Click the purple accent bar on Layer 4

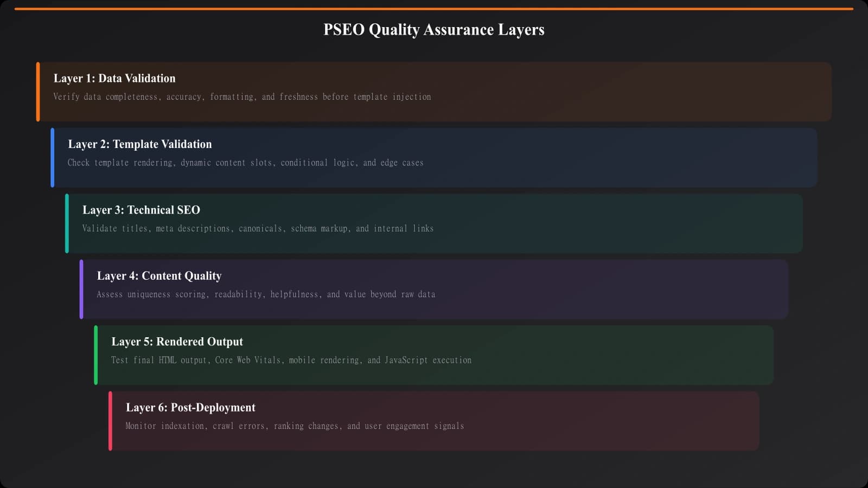point(81,288)
